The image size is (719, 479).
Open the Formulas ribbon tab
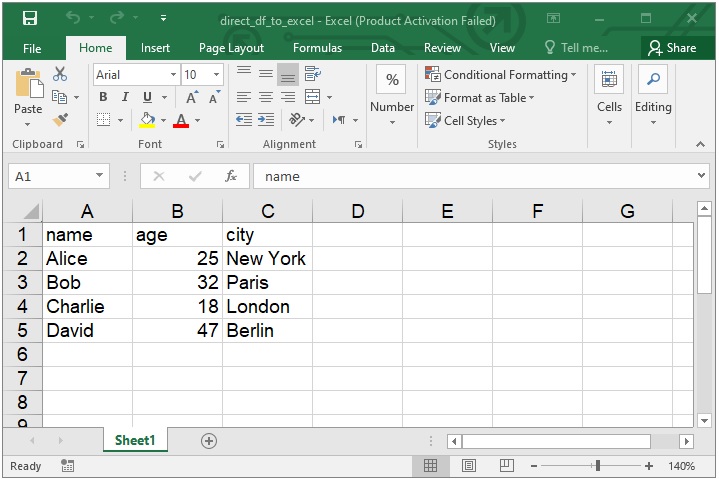click(x=317, y=48)
